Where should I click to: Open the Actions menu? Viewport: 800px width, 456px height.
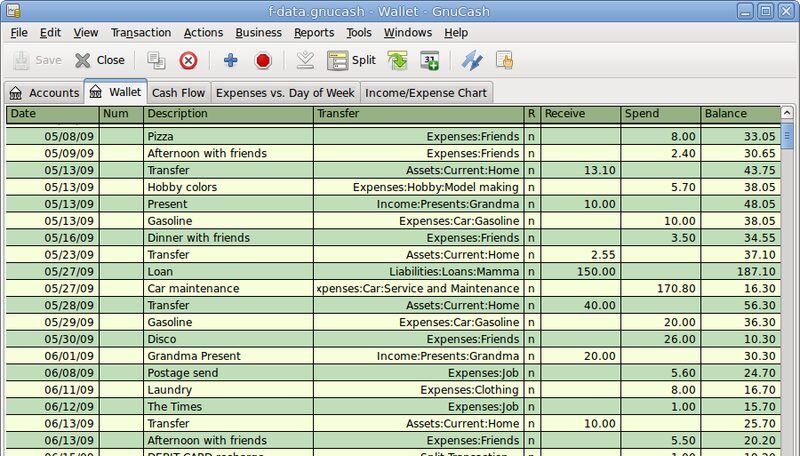tap(203, 33)
